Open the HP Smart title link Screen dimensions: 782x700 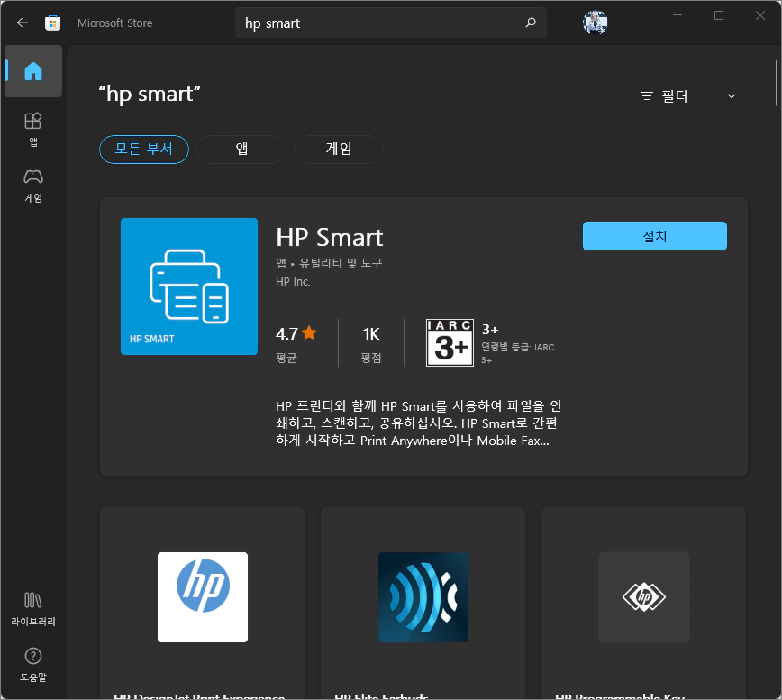pyautogui.click(x=330, y=237)
